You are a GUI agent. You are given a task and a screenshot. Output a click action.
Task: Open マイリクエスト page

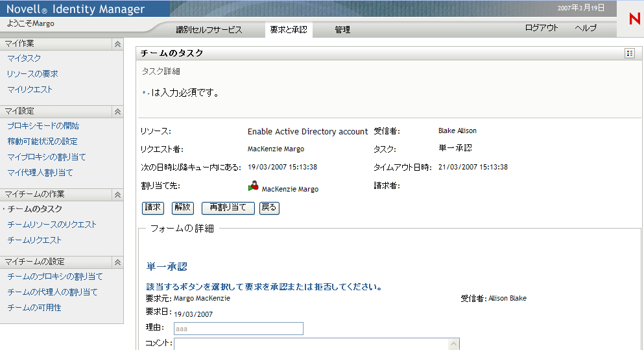point(30,90)
